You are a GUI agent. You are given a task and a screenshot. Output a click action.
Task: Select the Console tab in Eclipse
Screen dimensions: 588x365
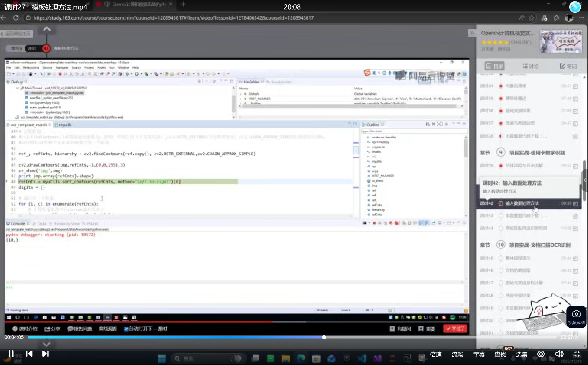coord(18,223)
